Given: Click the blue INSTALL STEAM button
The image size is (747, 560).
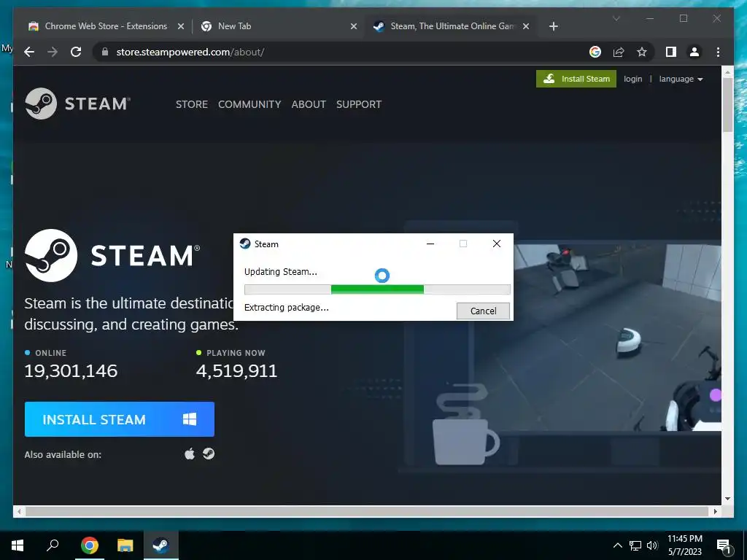Looking at the screenshot, I should (x=120, y=419).
